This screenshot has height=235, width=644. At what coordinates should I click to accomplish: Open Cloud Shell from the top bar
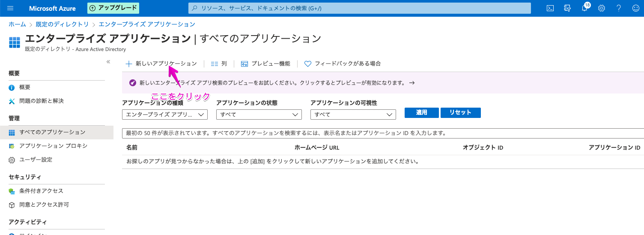551,8
